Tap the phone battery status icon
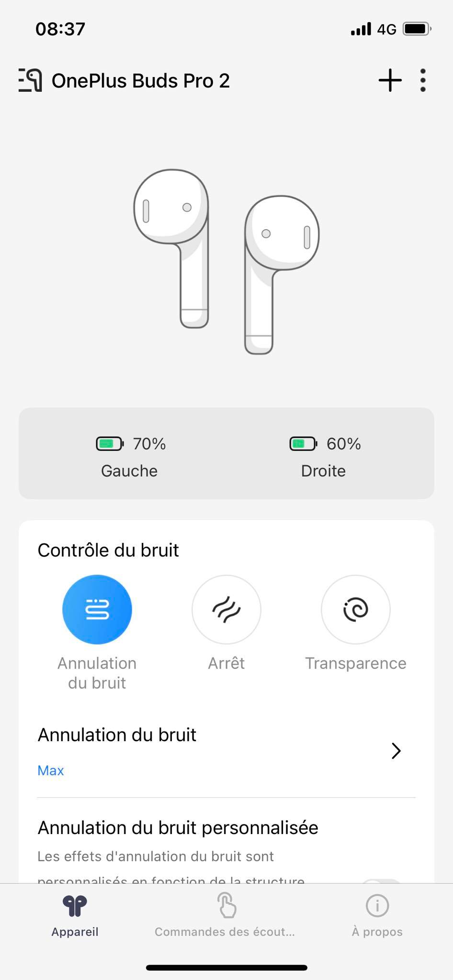The width and height of the screenshot is (453, 980). tap(417, 29)
